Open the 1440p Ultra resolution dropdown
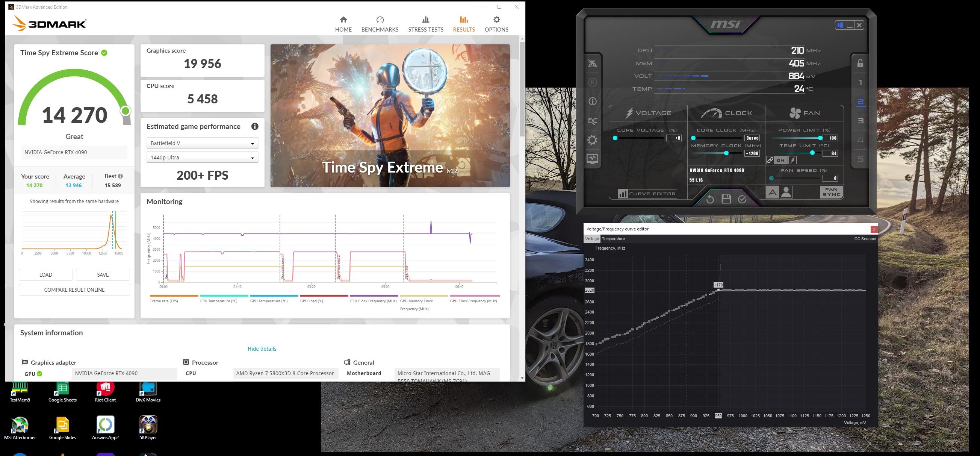 [x=202, y=158]
